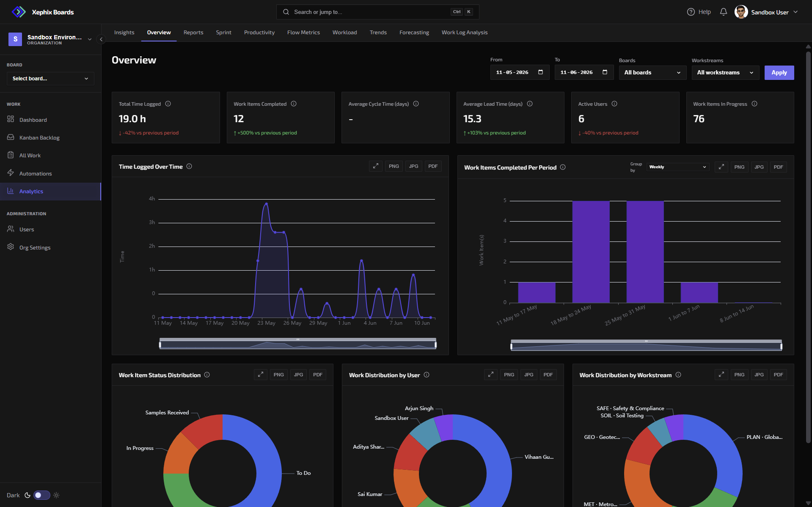This screenshot has width=812, height=507.
Task: Collapse the sidebar with the arrow button
Action: [x=101, y=39]
